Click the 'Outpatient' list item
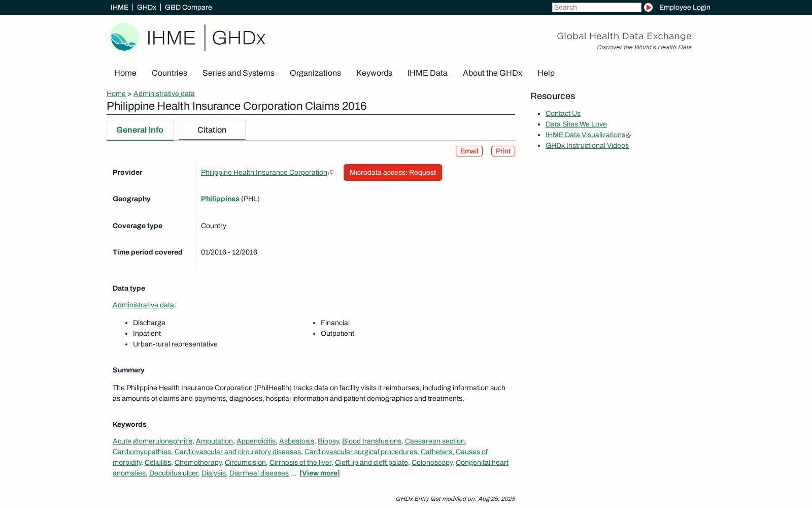Viewport: 812px width, 508px height. [337, 334]
